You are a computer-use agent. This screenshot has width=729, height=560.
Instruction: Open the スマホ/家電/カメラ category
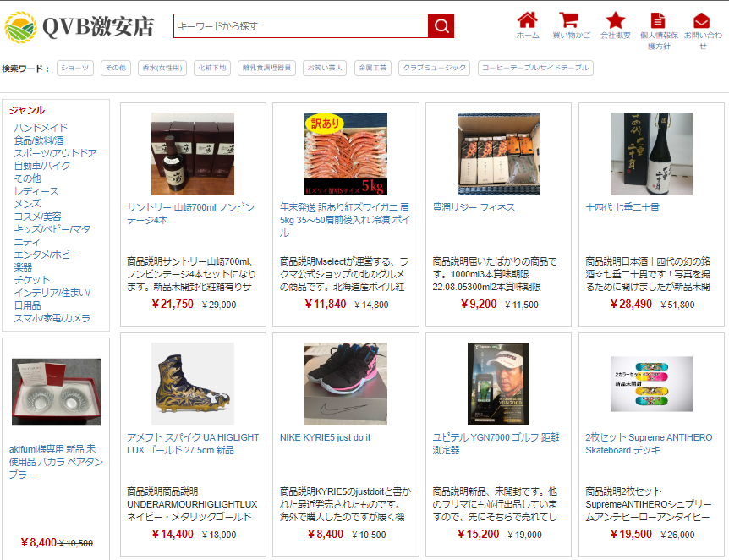[52, 318]
